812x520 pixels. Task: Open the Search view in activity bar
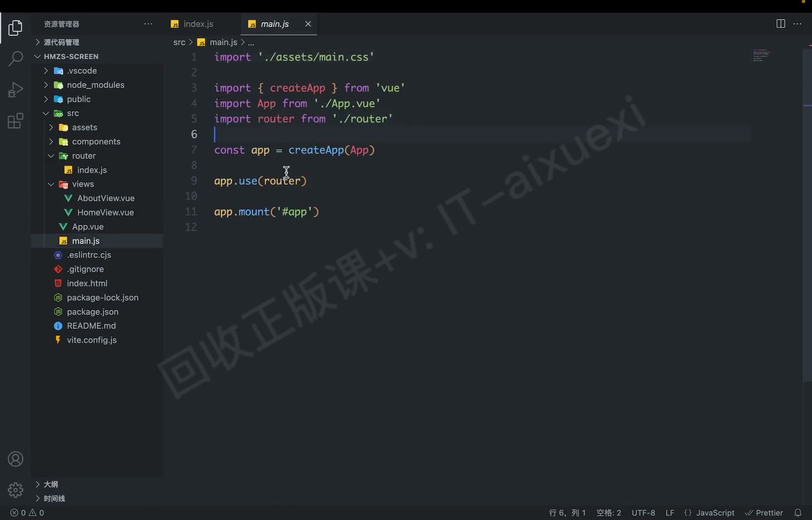click(x=15, y=59)
